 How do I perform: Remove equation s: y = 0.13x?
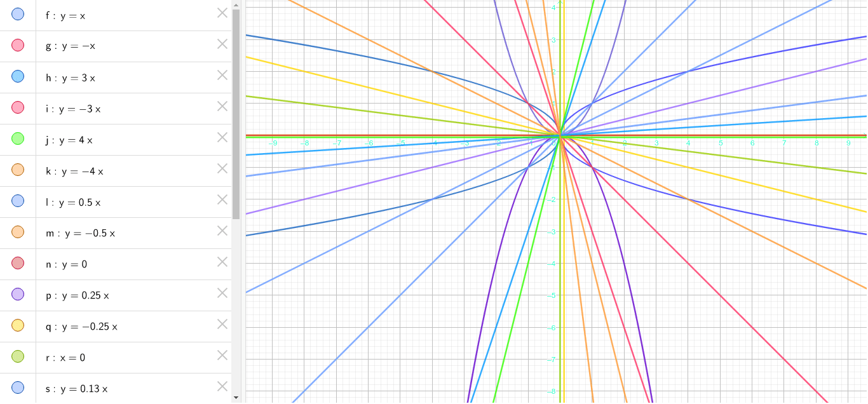222,386
